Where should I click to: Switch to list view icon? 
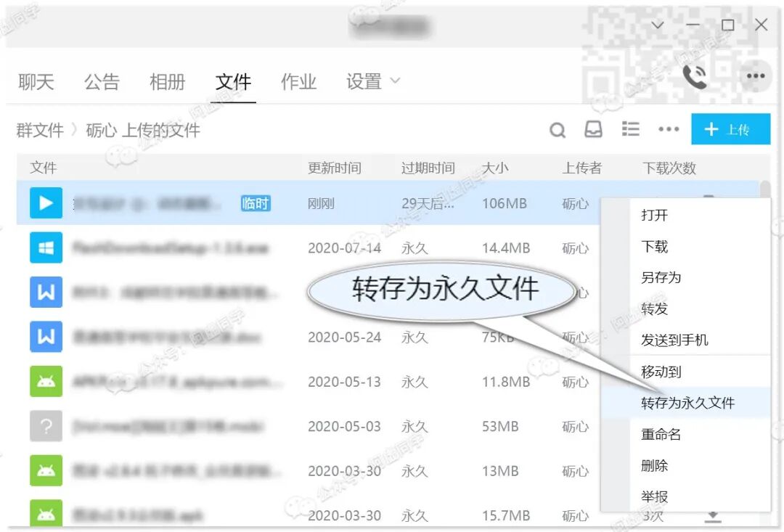click(631, 129)
